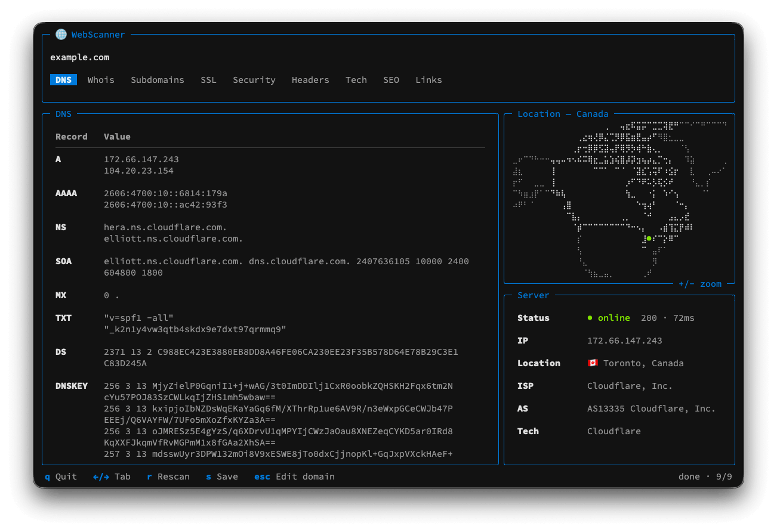Open the Tech tab

(356, 80)
